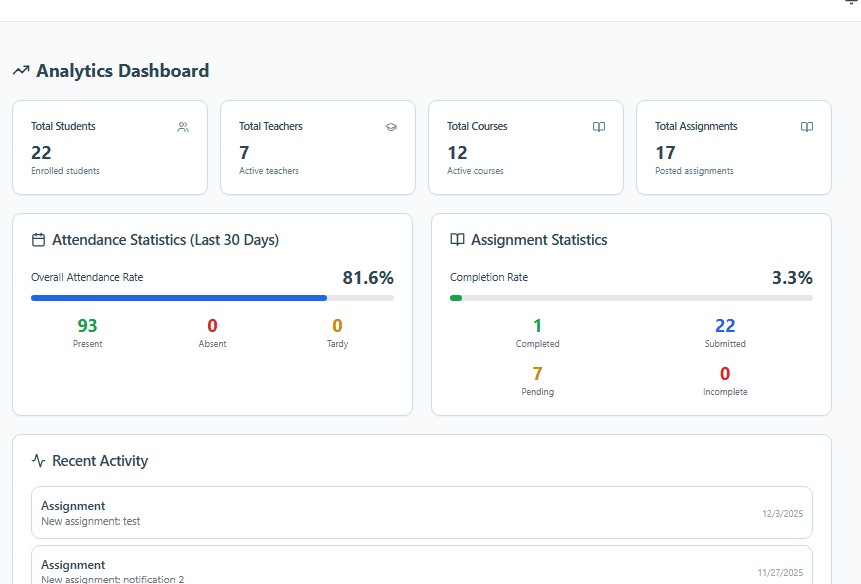The image size is (861, 584).
Task: Select the Present attendance count of 93
Action: [x=87, y=325]
